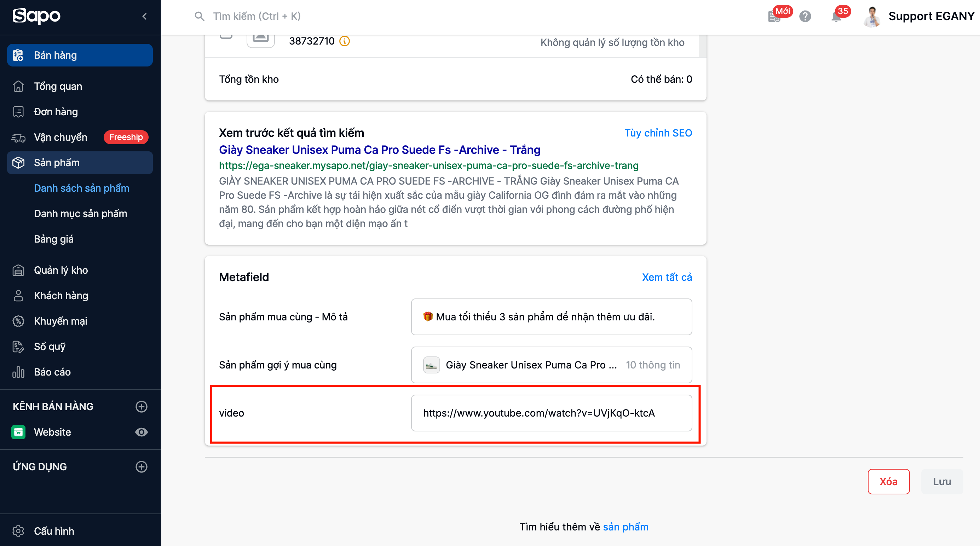The image size is (980, 546).
Task: Expand Kênh bán hàng with plus icon
Action: 142,406
